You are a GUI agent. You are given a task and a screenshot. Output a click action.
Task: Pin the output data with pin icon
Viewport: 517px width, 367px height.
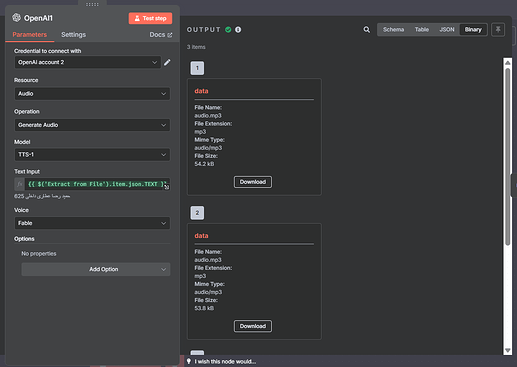tap(498, 30)
